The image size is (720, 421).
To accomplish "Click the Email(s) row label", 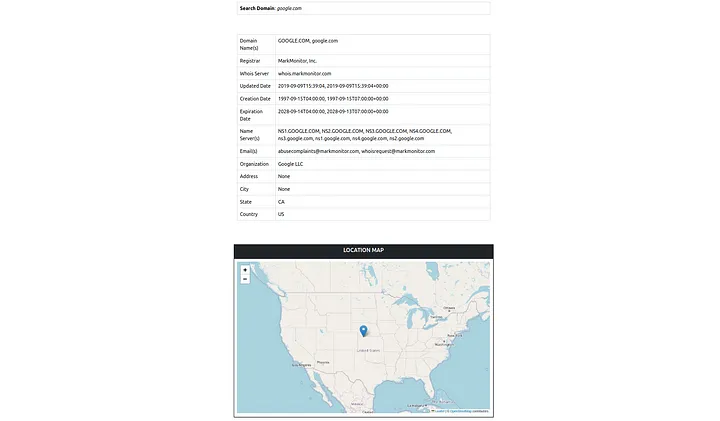I will 248,151.
